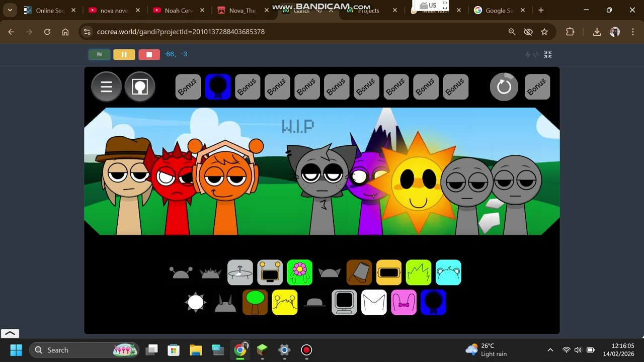Switch to the Nova_The browser tab
Image resolution: width=644 pixels, height=362 pixels.
(243, 10)
